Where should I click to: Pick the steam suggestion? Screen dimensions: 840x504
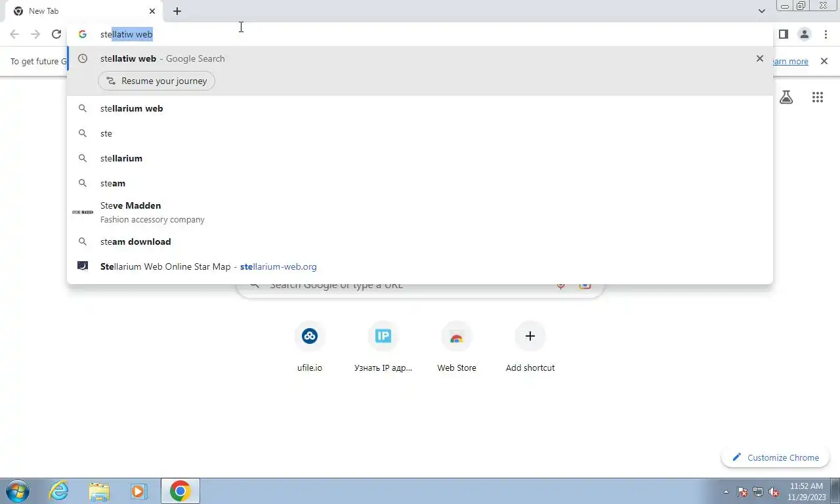[420, 183]
